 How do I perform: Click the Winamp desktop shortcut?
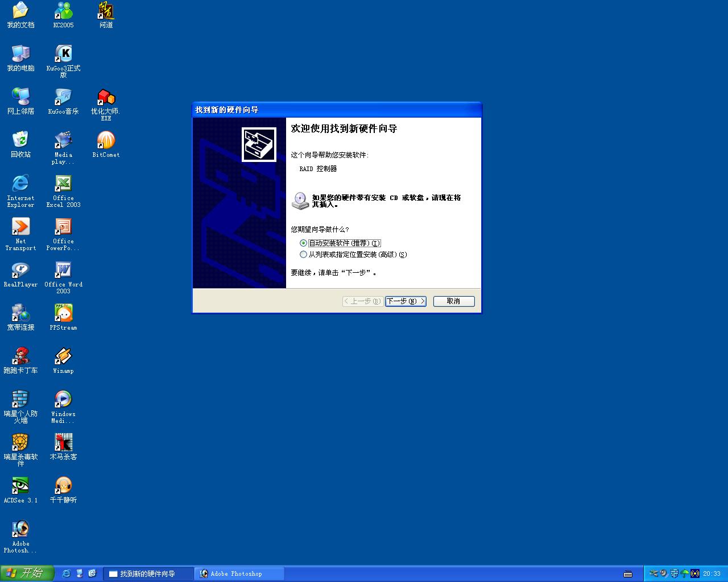[x=63, y=361]
